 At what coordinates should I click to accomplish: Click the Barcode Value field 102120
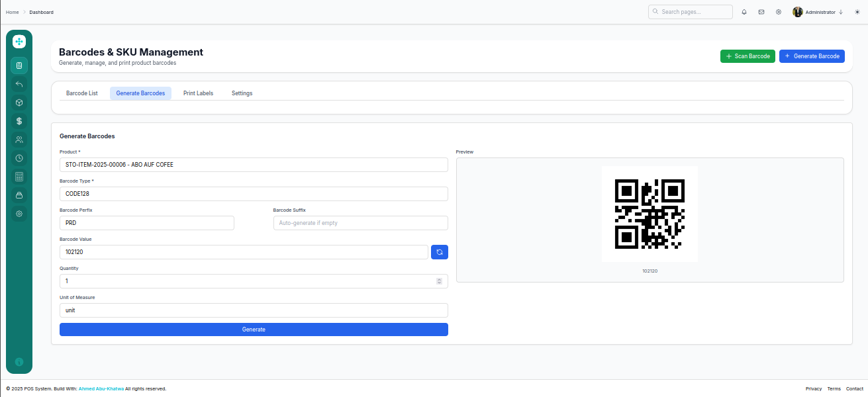coord(244,252)
